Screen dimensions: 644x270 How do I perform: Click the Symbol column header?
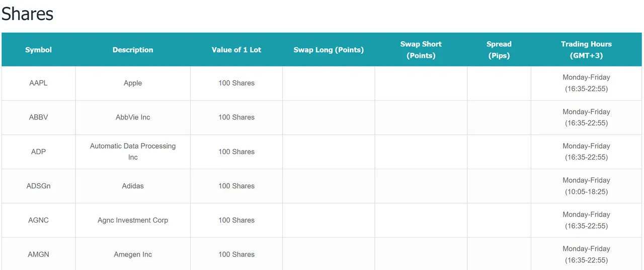pos(38,50)
